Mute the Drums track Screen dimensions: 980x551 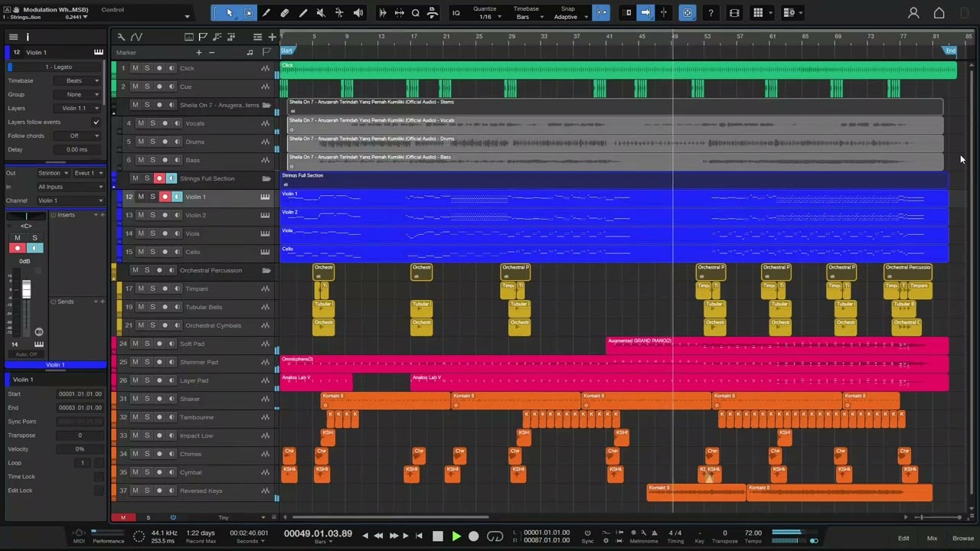tap(141, 142)
